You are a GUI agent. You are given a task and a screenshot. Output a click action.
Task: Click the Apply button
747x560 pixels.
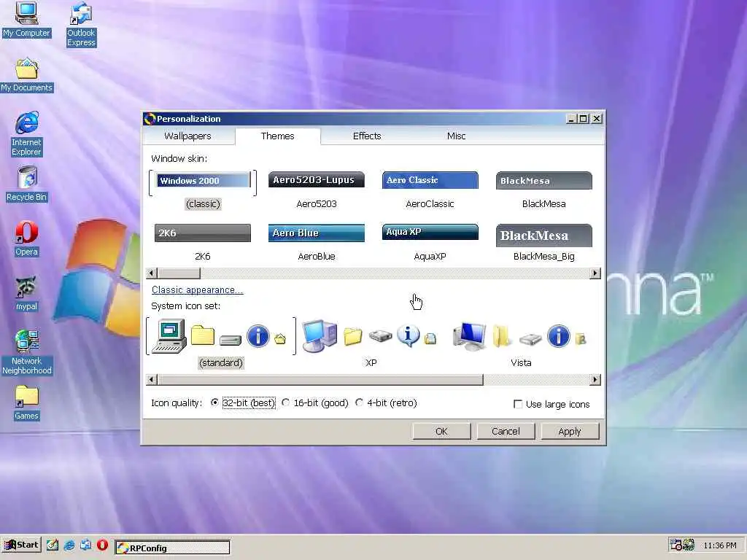(x=570, y=431)
